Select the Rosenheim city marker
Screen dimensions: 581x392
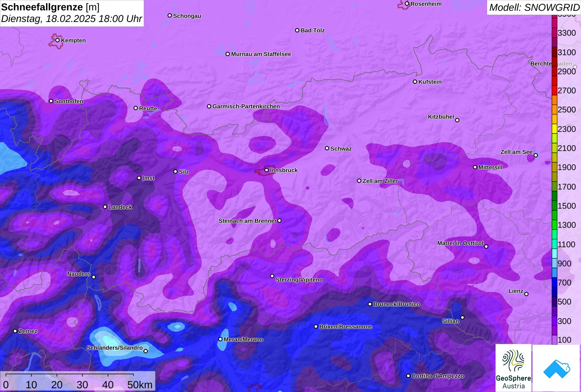407,4
